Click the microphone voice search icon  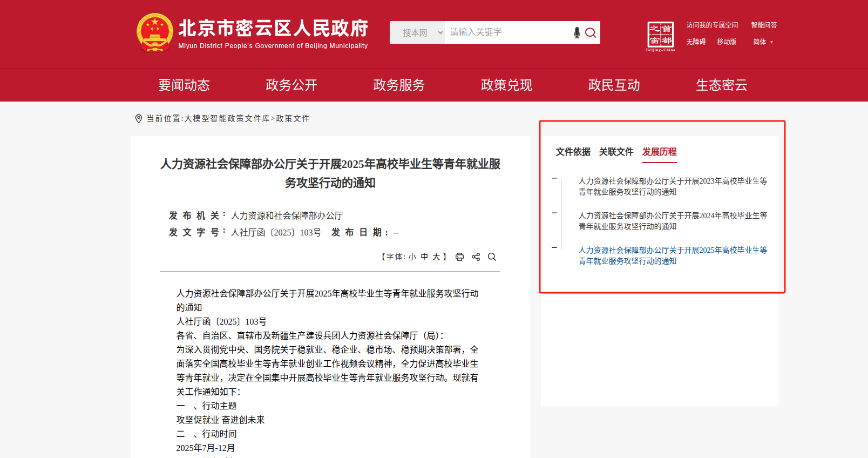pos(577,33)
